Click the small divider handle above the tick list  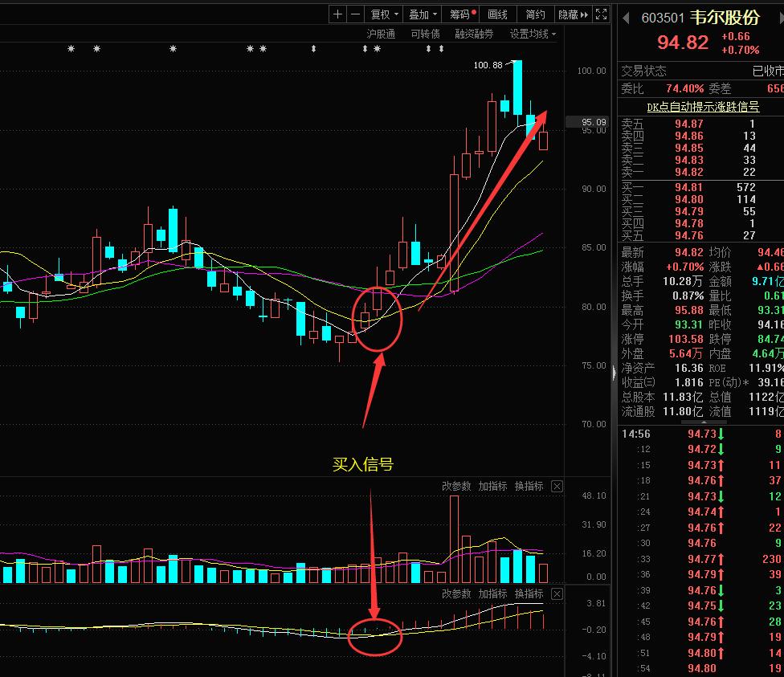point(704,423)
